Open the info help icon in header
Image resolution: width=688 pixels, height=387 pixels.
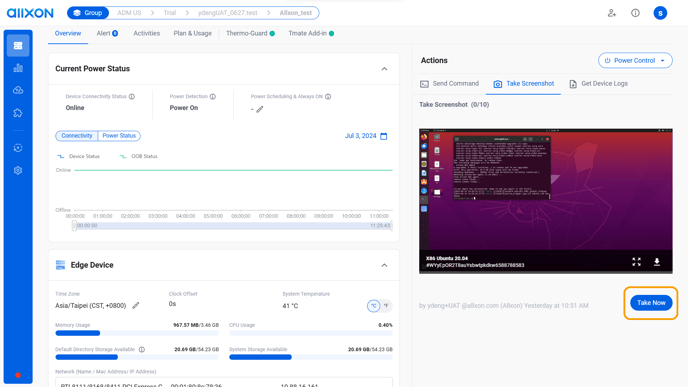click(635, 13)
